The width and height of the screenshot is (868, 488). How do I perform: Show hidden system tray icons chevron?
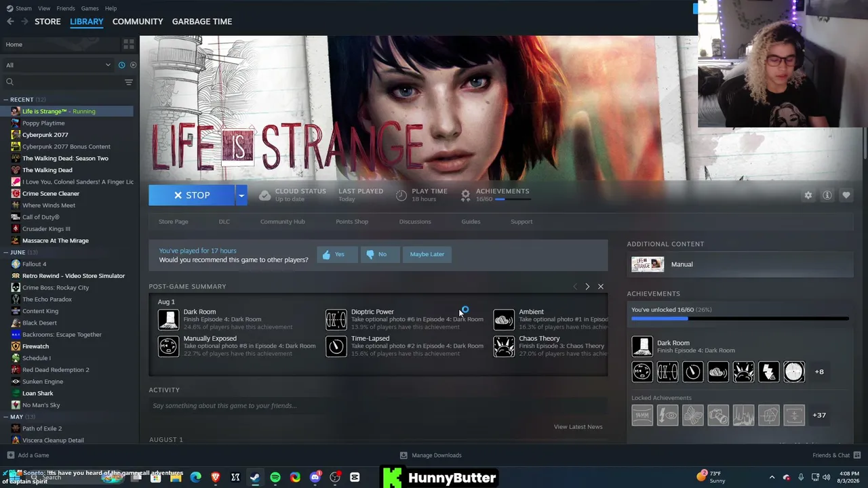click(x=772, y=478)
